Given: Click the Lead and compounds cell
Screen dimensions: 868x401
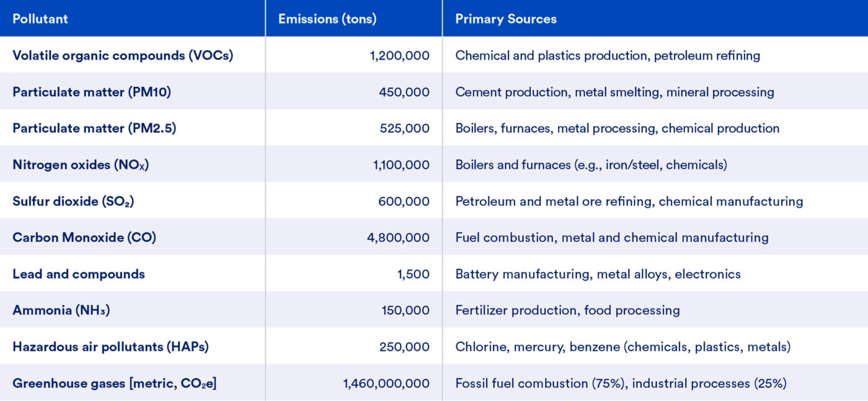Looking at the screenshot, I should (79, 274).
